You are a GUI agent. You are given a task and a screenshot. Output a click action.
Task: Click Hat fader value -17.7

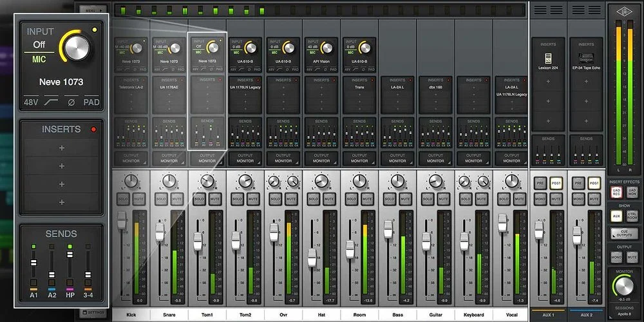[329, 301]
